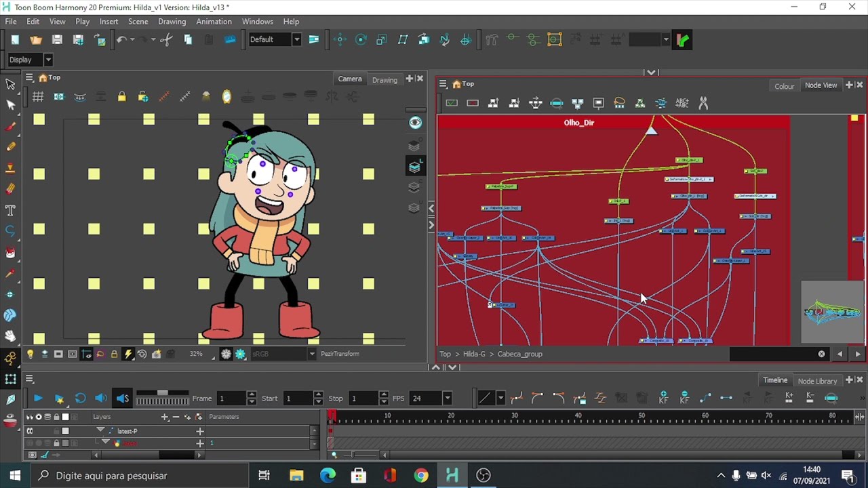This screenshot has width=868, height=488.
Task: Toggle the light table bulb icon
Action: 30,354
